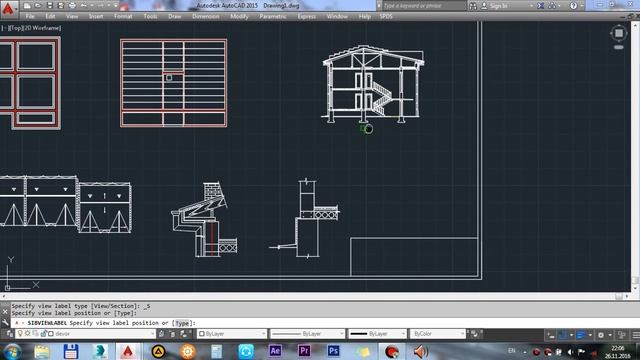Open Premiere Pro from the taskbar
640x360 pixels.
pos(304,351)
